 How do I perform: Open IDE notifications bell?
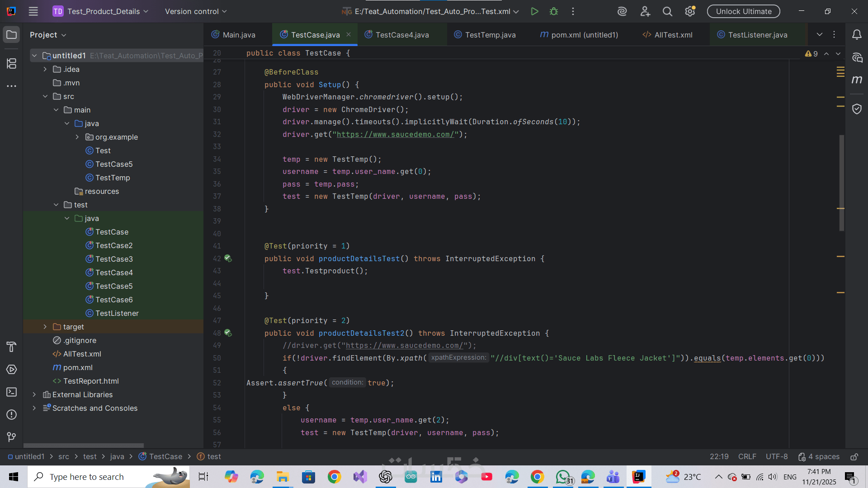click(x=857, y=35)
